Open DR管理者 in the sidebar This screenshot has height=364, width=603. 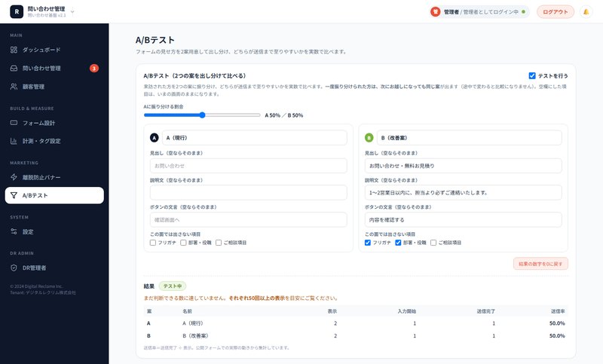click(x=54, y=268)
